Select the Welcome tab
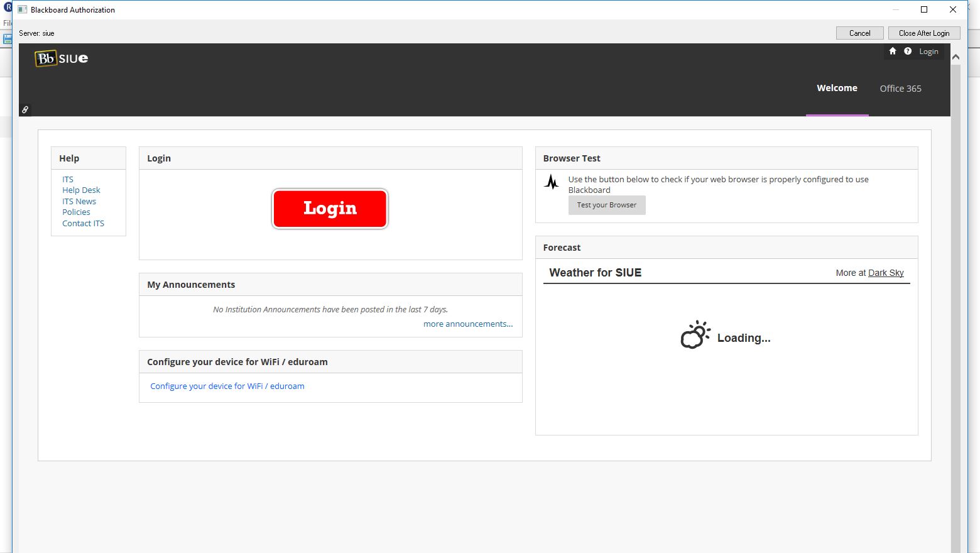Image resolution: width=980 pixels, height=553 pixels. point(837,89)
